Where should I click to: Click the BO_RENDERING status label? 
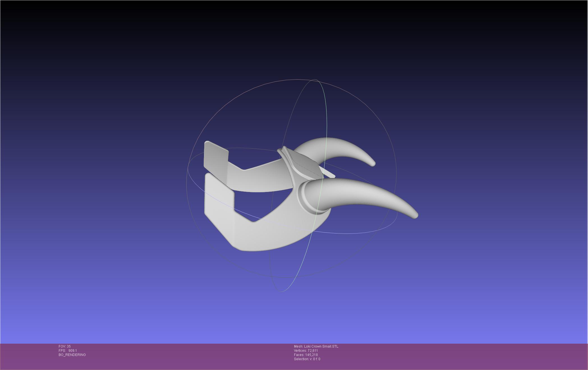click(72, 355)
